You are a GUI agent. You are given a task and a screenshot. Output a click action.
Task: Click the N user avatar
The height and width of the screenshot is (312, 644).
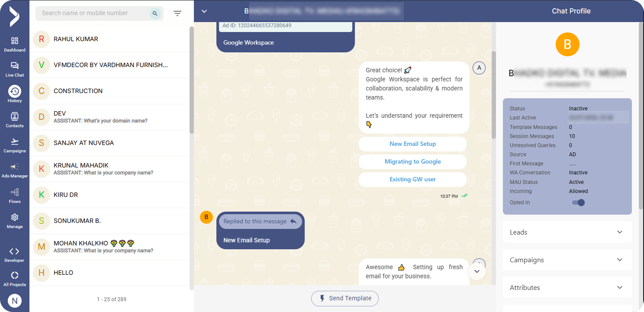(x=15, y=301)
